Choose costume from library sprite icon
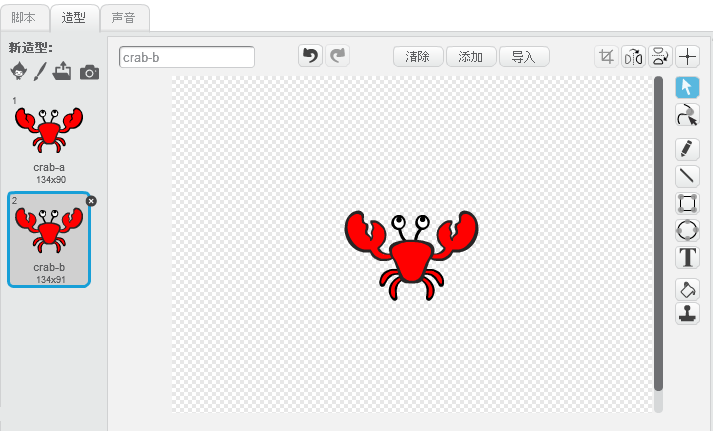The width and height of the screenshot is (713, 431). pos(19,71)
